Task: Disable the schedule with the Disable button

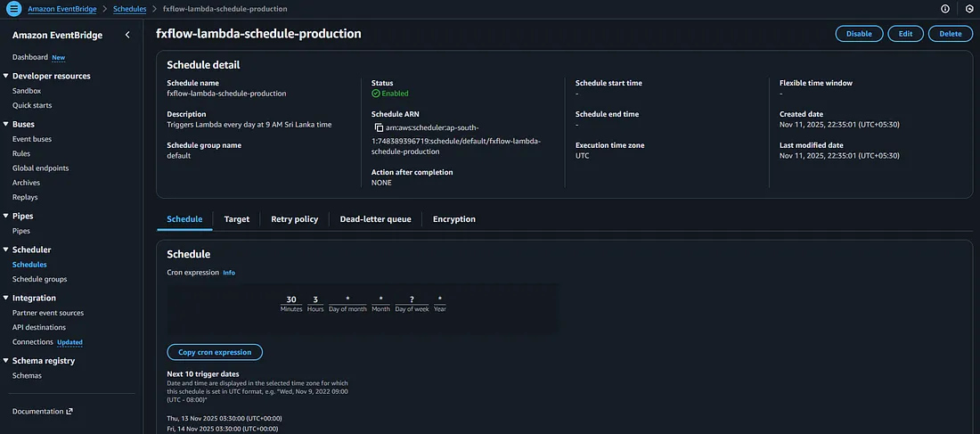Action: (x=859, y=34)
